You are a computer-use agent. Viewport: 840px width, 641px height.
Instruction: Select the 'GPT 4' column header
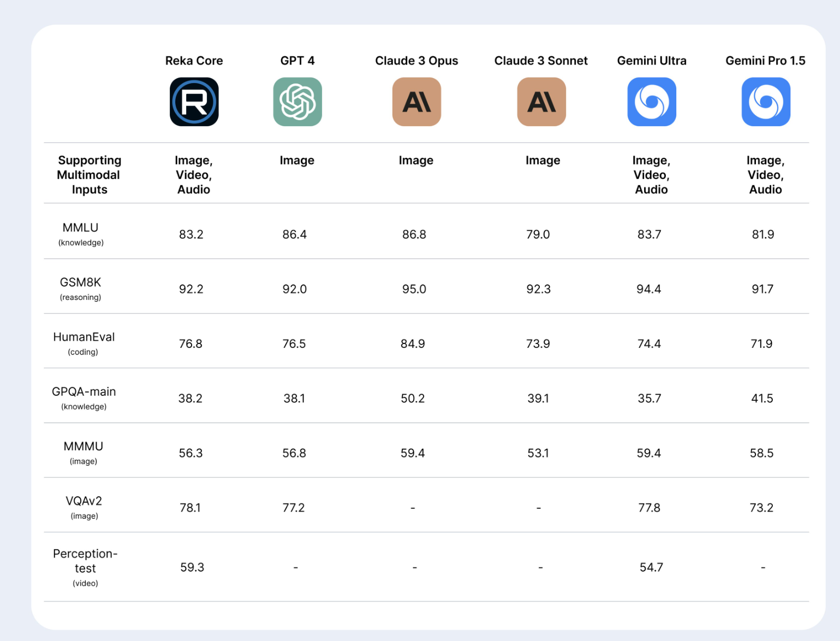click(297, 61)
